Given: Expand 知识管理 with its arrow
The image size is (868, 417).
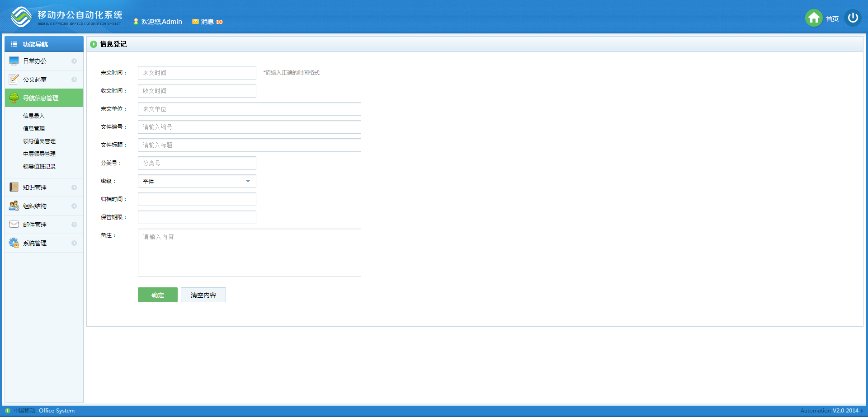Looking at the screenshot, I should click(x=74, y=187).
